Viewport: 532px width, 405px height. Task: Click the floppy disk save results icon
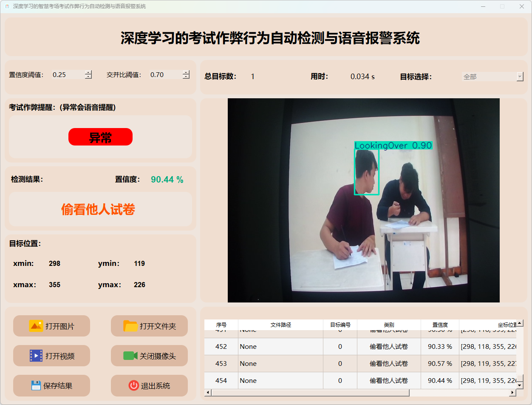pyautogui.click(x=36, y=385)
